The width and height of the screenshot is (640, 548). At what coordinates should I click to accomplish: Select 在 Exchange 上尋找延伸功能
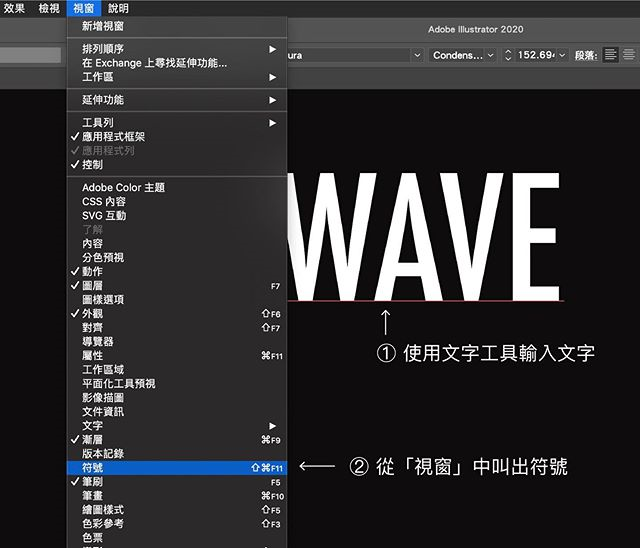coord(177,63)
